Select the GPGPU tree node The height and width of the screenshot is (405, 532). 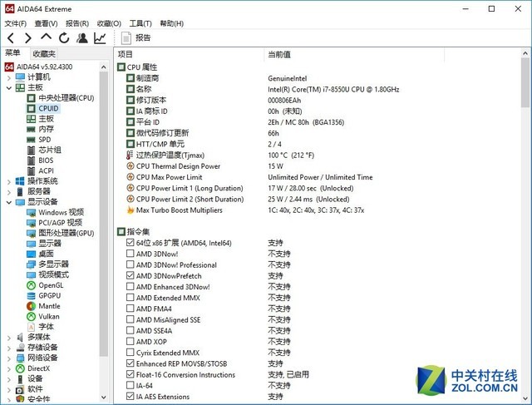(x=49, y=295)
